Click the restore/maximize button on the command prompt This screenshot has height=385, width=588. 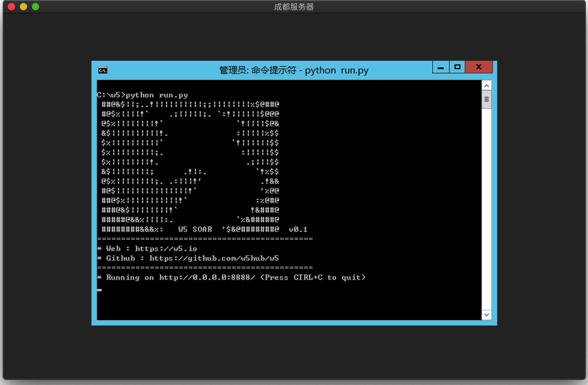click(457, 67)
